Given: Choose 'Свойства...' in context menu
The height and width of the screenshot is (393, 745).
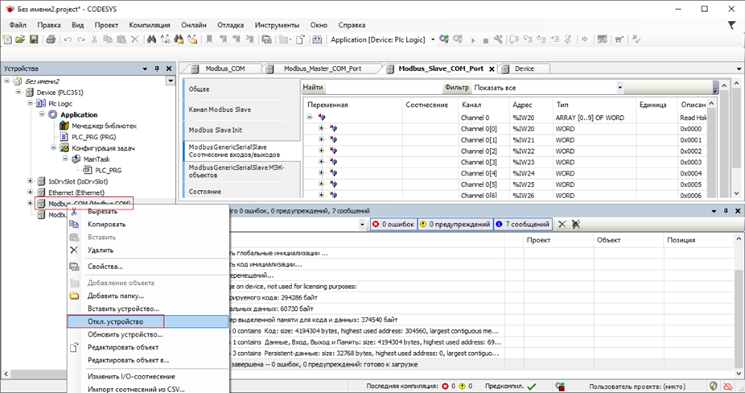Looking at the screenshot, I should (x=105, y=266).
